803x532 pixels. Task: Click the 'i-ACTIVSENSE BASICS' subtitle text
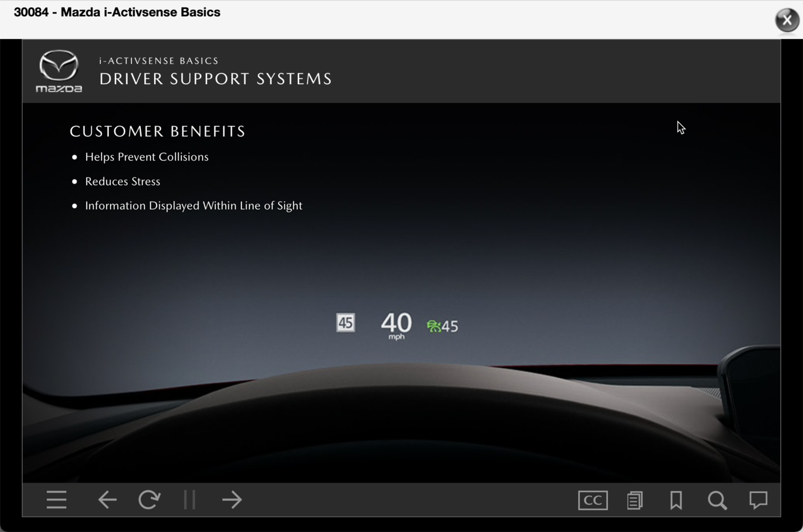[x=159, y=61]
